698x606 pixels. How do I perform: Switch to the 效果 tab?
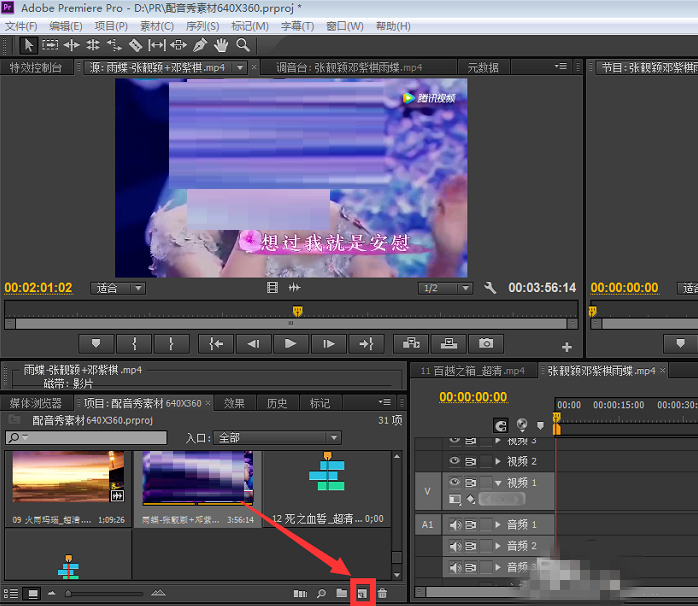tap(235, 403)
